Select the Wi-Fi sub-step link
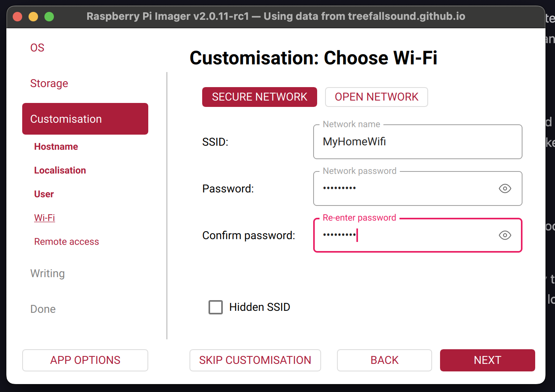 [x=44, y=218]
